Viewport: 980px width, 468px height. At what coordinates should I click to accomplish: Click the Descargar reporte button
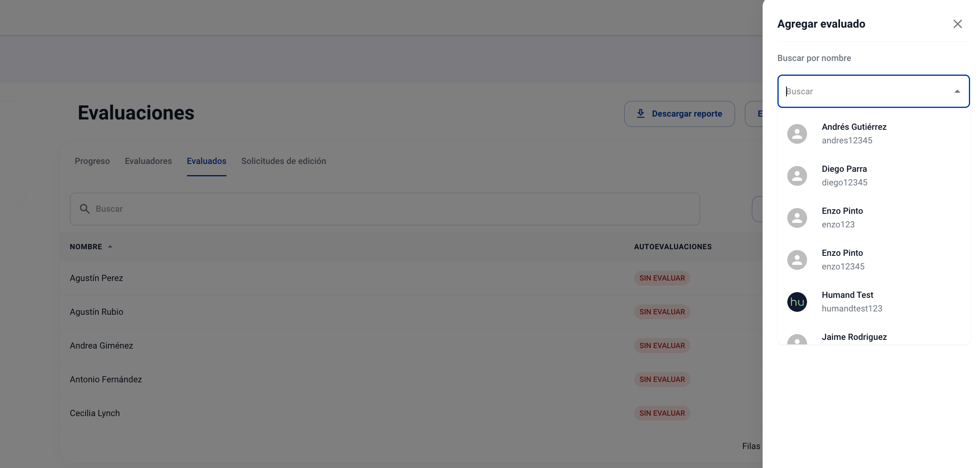coord(679,114)
